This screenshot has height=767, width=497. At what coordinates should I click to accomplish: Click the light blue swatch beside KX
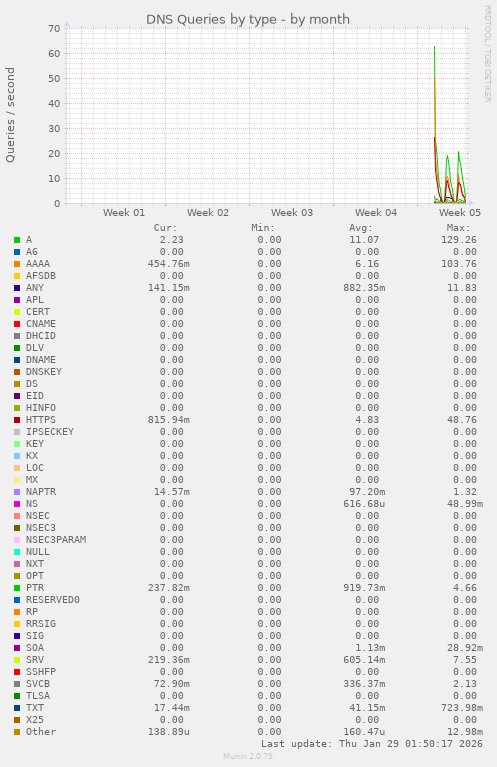[x=17, y=456]
